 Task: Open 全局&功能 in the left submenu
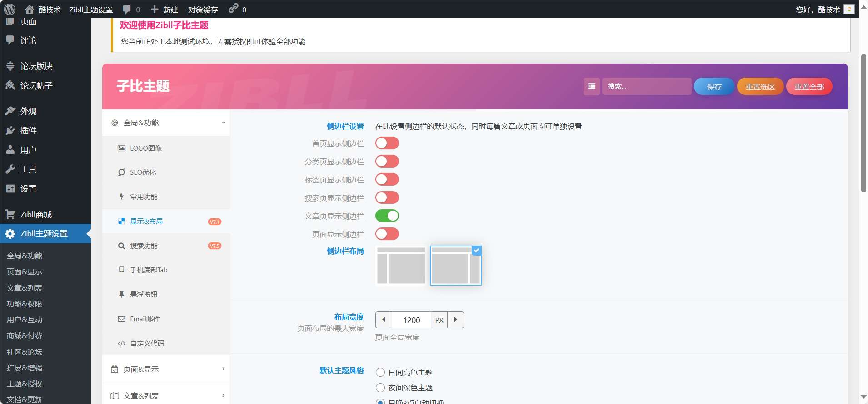click(25, 256)
